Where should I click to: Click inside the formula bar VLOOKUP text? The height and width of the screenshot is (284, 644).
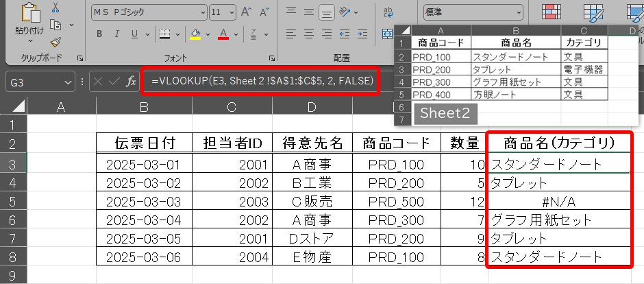click(x=262, y=82)
